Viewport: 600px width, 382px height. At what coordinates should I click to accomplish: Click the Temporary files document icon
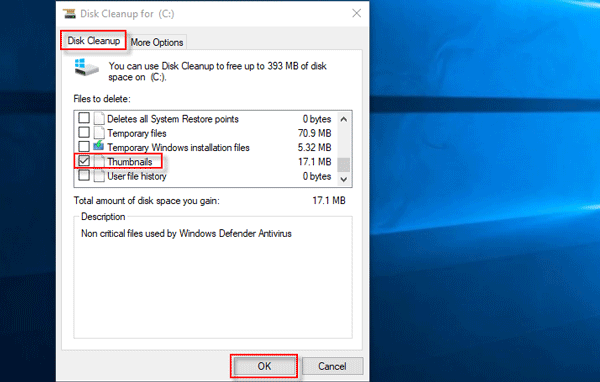click(99, 133)
